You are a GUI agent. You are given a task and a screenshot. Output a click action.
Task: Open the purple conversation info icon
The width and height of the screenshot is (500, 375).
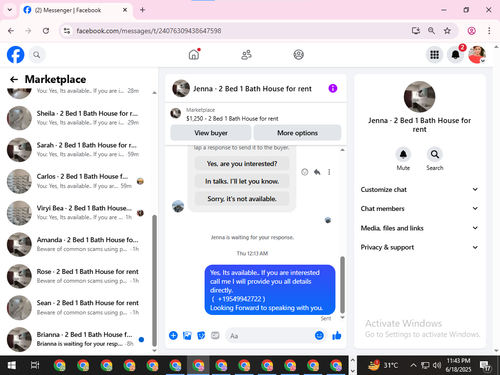coord(333,88)
